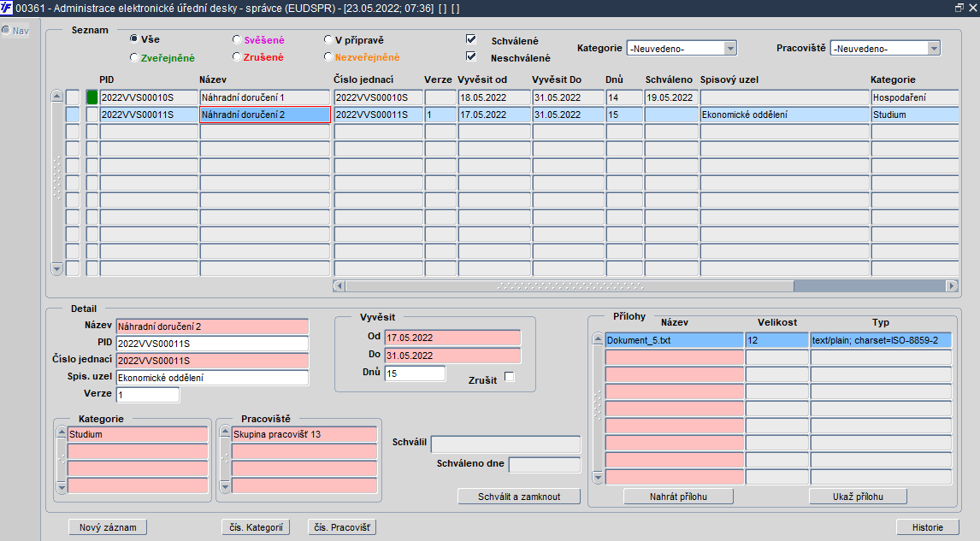Enable the Zrušit checkbox
The height and width of the screenshot is (541, 980).
click(510, 377)
